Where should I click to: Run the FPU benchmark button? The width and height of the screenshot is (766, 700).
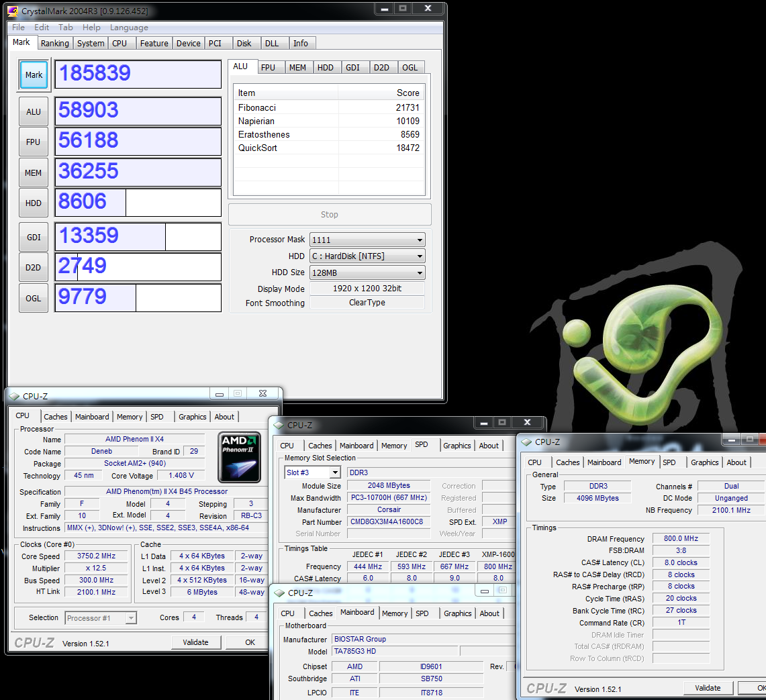coord(34,142)
